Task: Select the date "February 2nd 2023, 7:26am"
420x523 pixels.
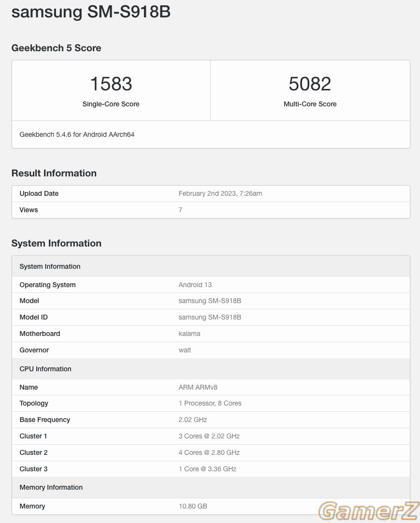Action: [220, 193]
